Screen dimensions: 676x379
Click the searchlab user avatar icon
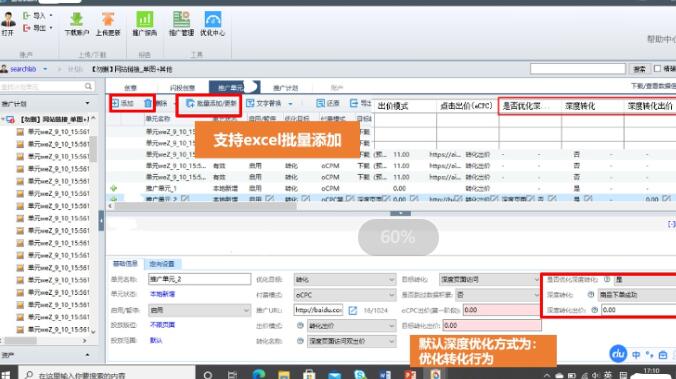4,69
